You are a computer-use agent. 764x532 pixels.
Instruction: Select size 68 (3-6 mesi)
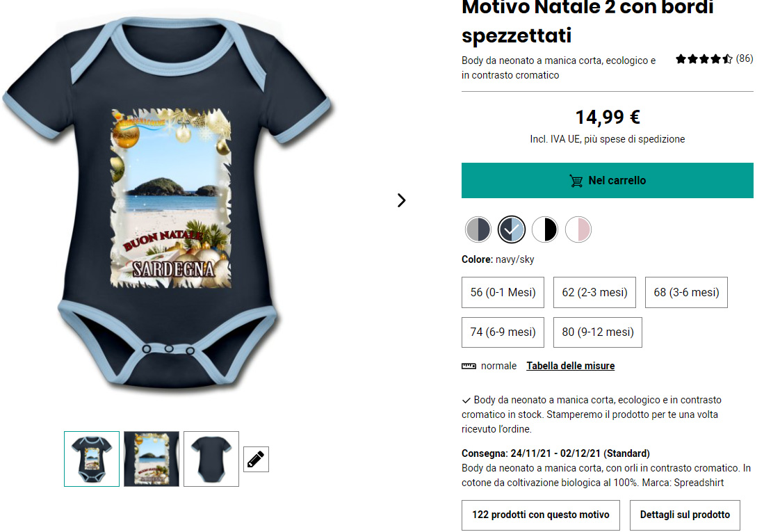pos(686,293)
